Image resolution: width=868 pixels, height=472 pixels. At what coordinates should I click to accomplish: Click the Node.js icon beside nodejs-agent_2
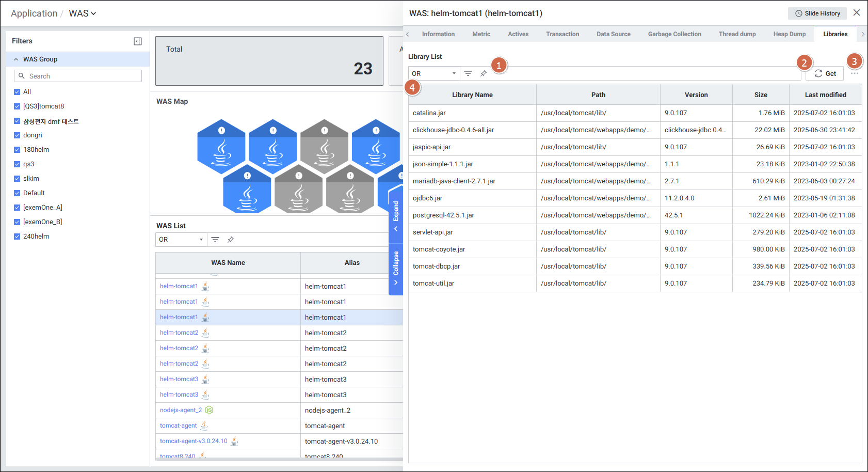(209, 410)
